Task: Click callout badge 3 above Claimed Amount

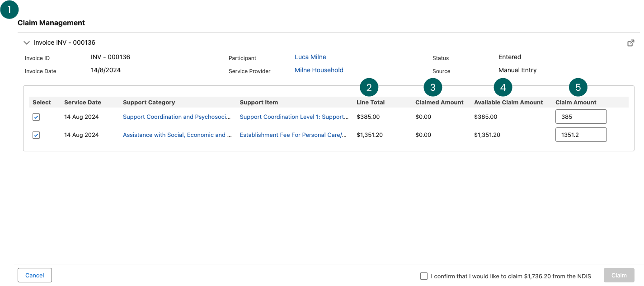Action: click(x=432, y=88)
